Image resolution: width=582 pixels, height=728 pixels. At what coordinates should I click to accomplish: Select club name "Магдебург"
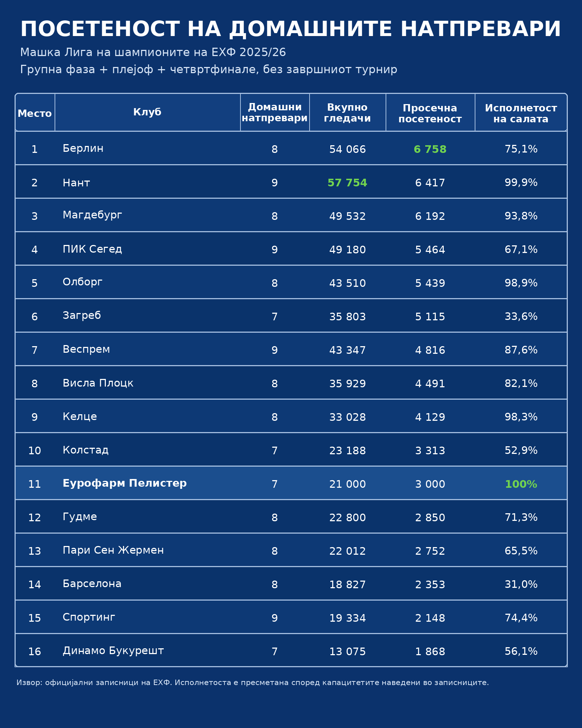coord(92,215)
